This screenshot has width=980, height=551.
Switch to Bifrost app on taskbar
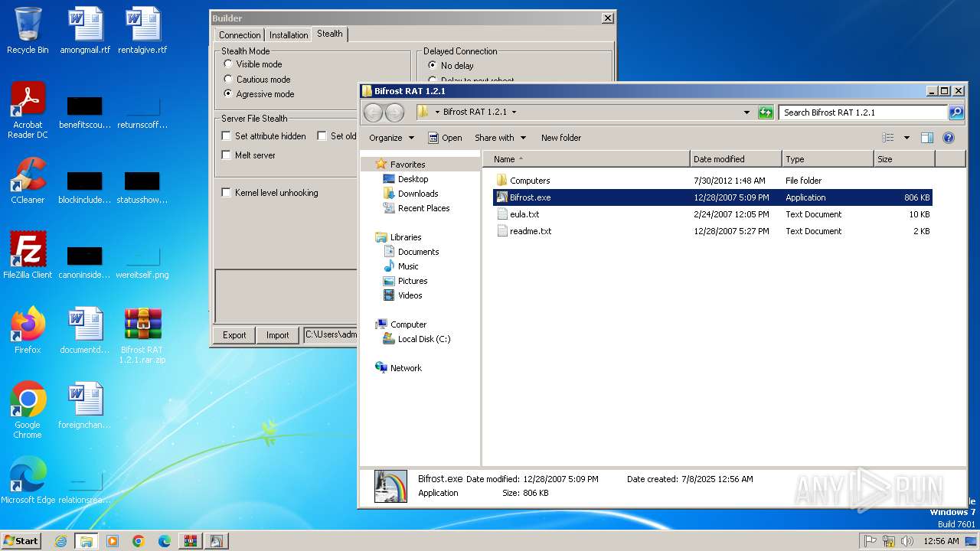pyautogui.click(x=217, y=541)
